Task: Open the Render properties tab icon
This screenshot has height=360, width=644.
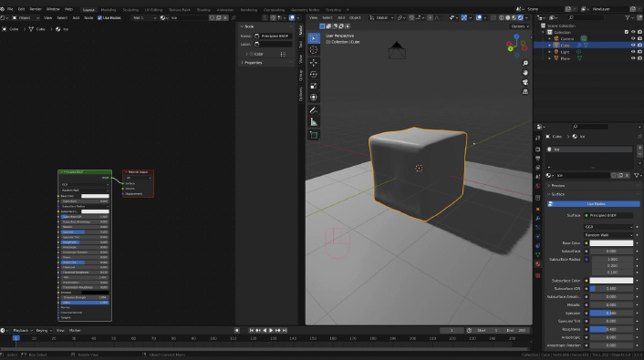Action: click(538, 149)
